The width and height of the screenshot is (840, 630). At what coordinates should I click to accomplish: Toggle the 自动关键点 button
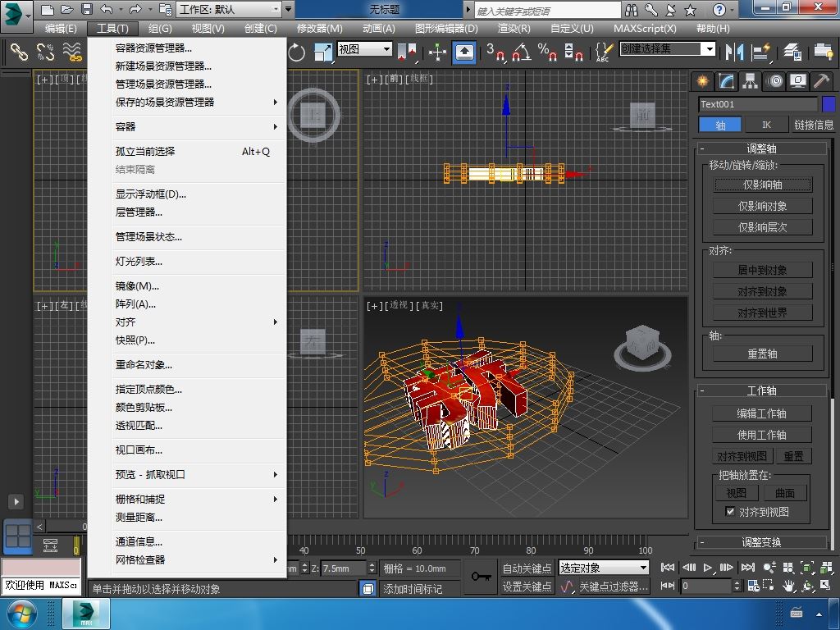click(527, 568)
